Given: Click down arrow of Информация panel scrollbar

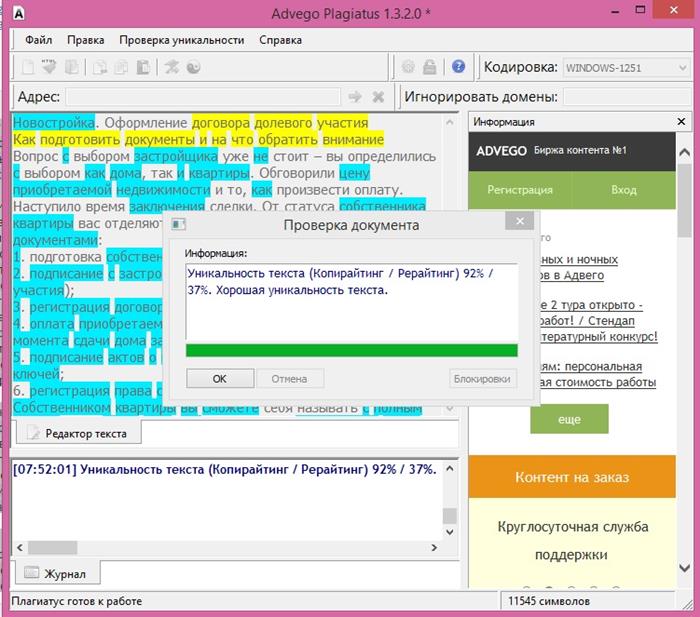Looking at the screenshot, I should [684, 568].
